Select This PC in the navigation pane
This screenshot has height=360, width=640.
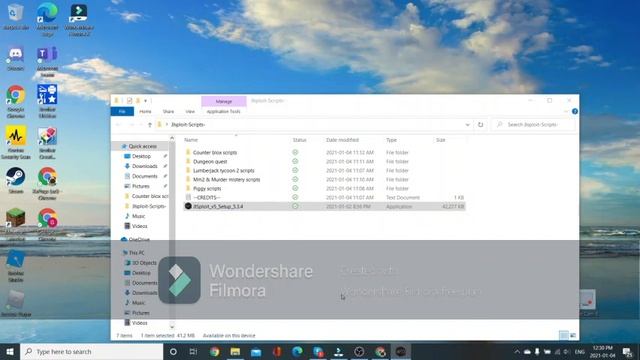pyautogui.click(x=136, y=253)
